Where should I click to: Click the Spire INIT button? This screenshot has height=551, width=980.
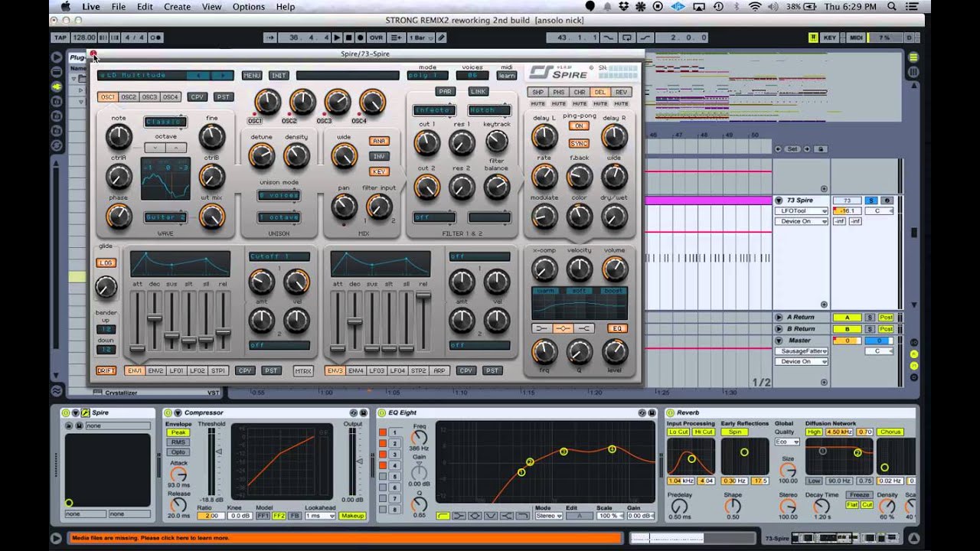click(x=279, y=76)
